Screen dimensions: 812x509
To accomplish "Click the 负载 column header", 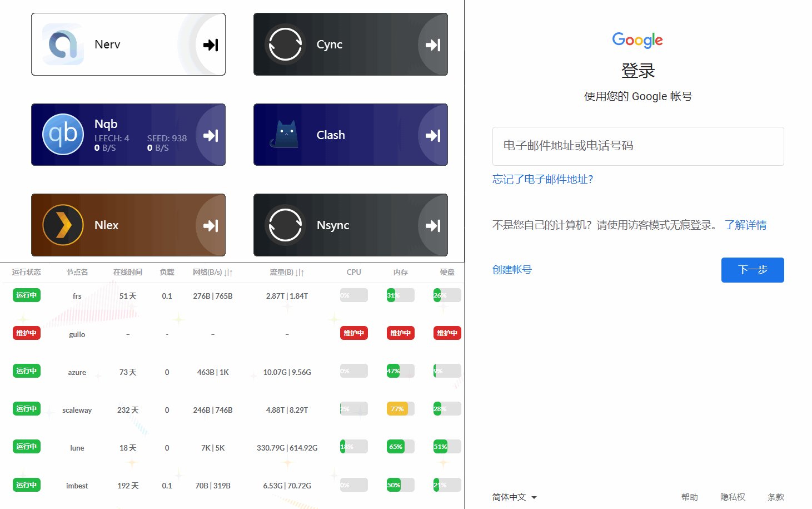I will (x=167, y=272).
